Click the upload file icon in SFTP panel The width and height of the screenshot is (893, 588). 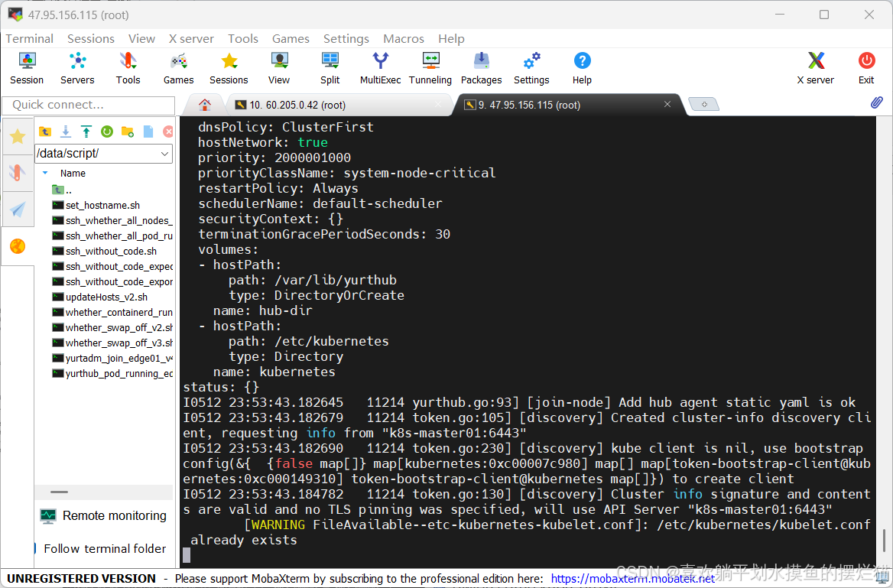click(86, 132)
